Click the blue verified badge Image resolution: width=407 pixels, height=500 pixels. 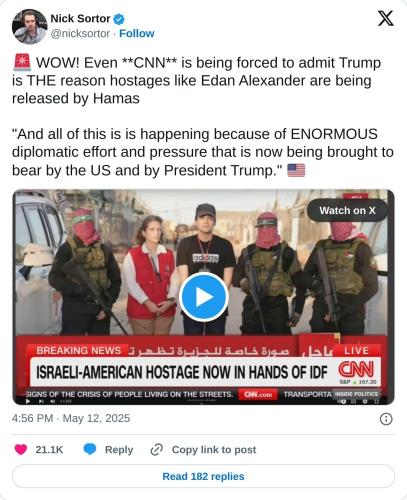pyautogui.click(x=119, y=19)
